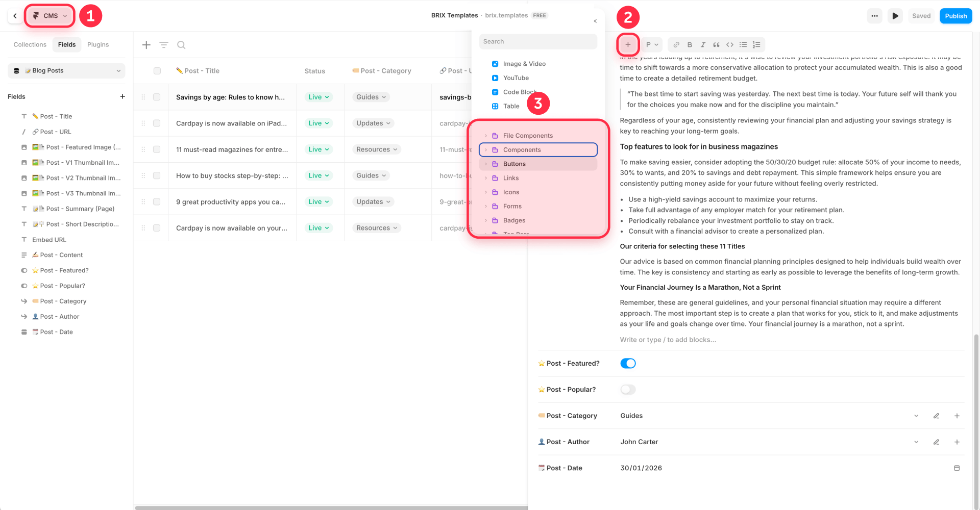Image resolution: width=980 pixels, height=510 pixels.
Task: Add new category with Post - Category plus
Action: 957,416
